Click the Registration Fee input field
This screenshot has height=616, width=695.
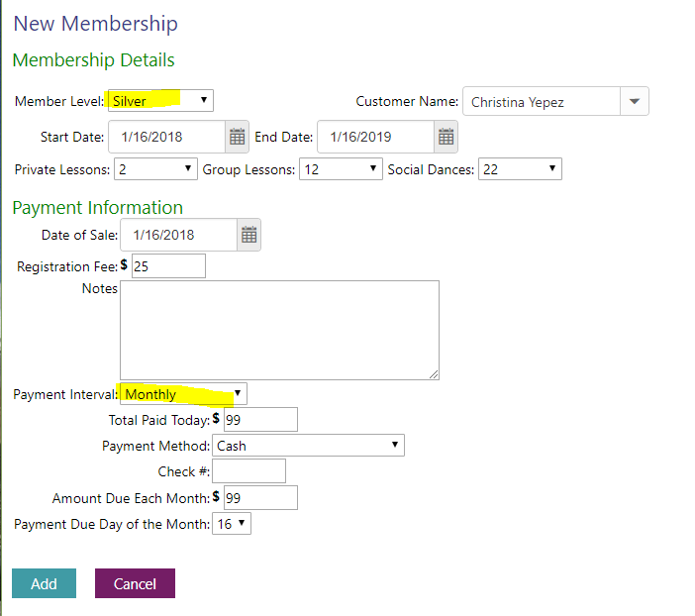pyautogui.click(x=168, y=265)
